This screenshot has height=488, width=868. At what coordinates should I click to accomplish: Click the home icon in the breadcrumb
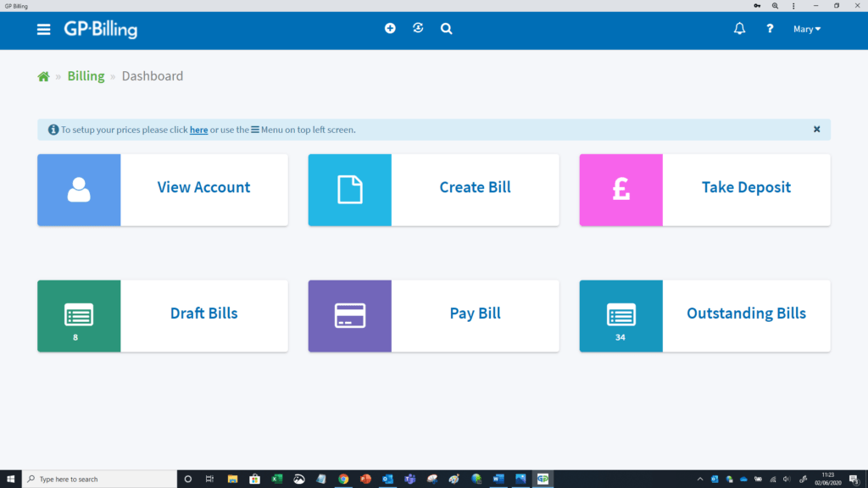[43, 75]
